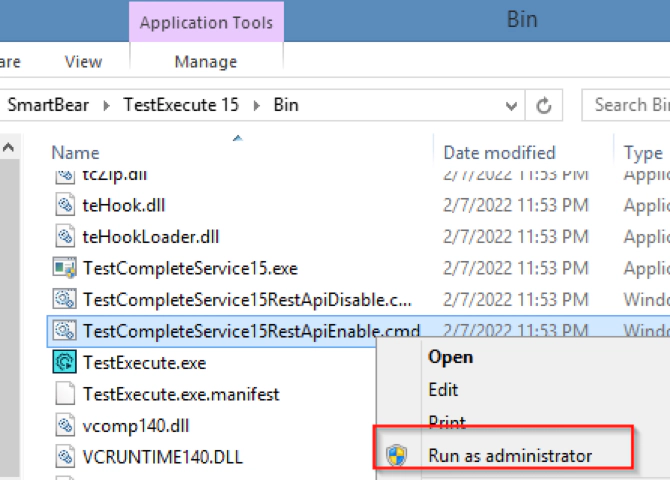This screenshot has height=480, width=670.
Task: Choose Run as administrator from context menu
Action: pos(510,456)
